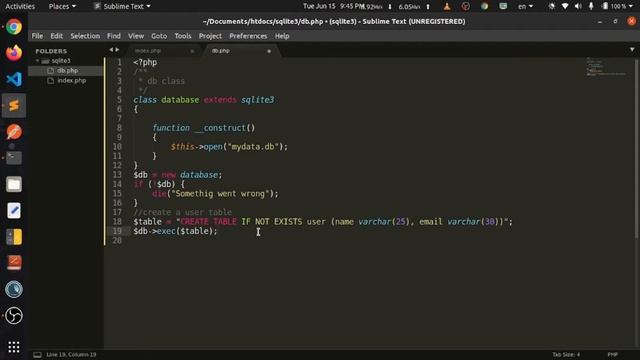This screenshot has height=360, width=640.
Task: Show all applications grid
Action: [x=14, y=347]
